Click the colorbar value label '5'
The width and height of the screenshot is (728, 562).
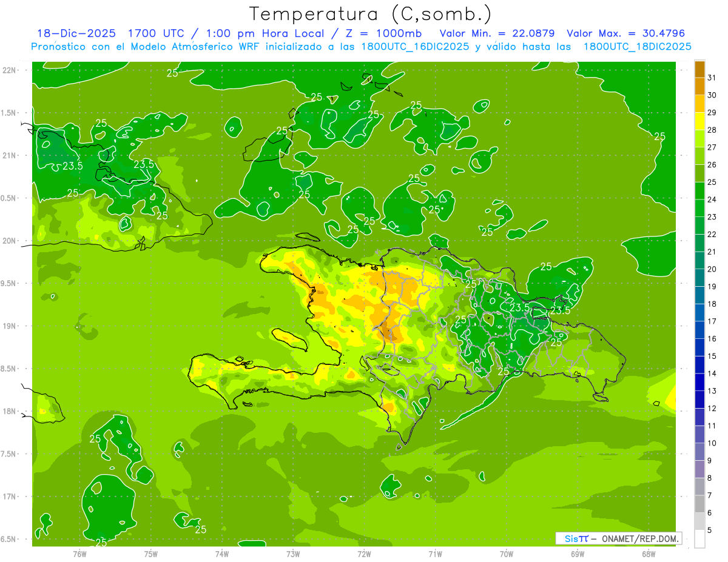[x=710, y=530]
